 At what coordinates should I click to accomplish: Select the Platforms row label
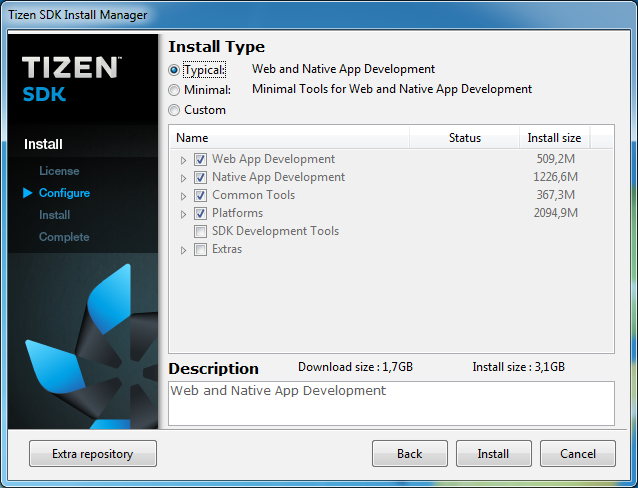(x=238, y=213)
